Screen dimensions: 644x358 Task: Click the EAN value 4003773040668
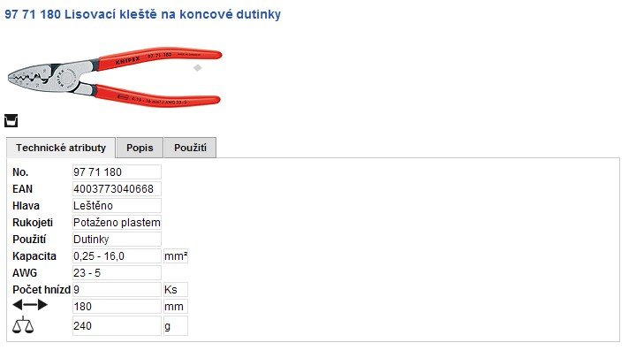pyautogui.click(x=117, y=189)
